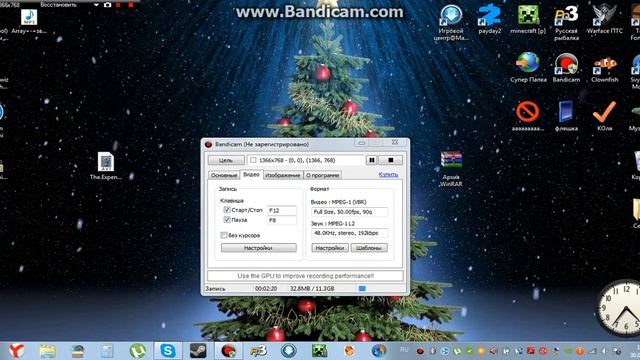This screenshot has height=360, width=640.
Task: Click the recording time 00:02:20
Action: click(266, 289)
